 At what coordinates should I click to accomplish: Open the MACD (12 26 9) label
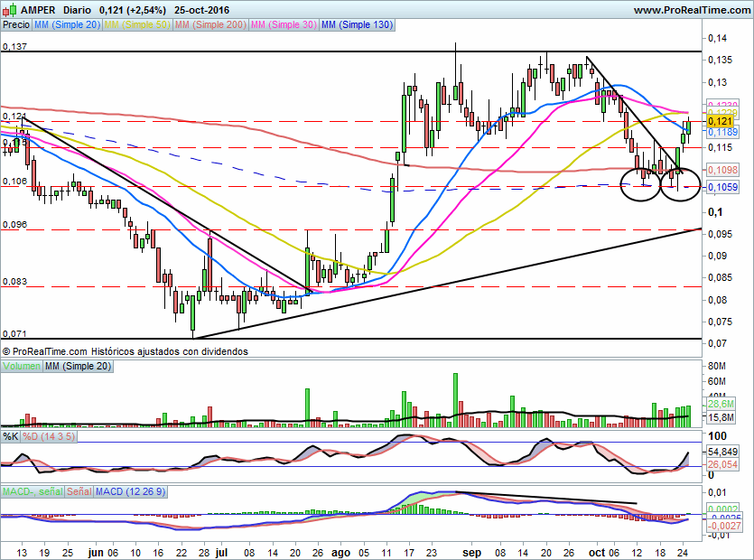pyautogui.click(x=130, y=491)
